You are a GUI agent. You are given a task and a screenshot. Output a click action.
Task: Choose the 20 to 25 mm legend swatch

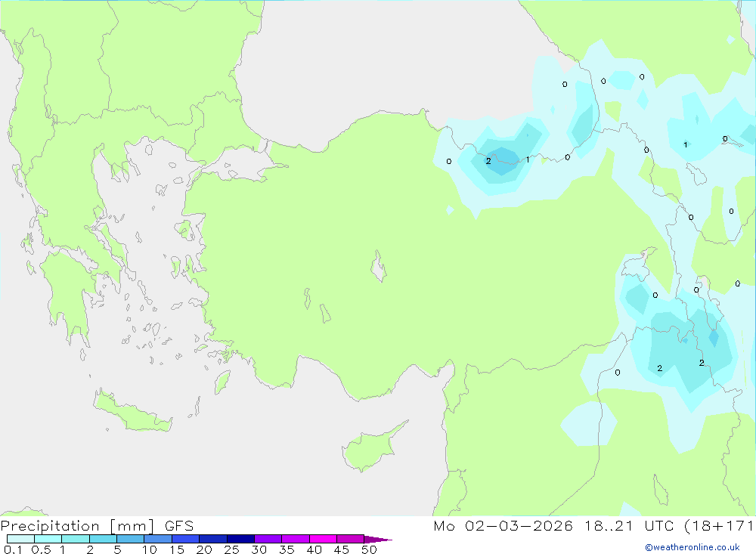(213, 539)
